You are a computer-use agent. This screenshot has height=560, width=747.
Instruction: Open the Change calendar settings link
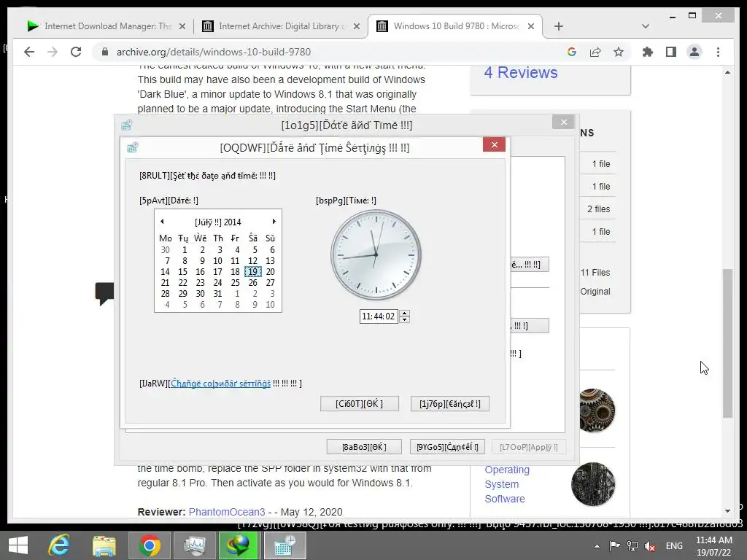(220, 384)
